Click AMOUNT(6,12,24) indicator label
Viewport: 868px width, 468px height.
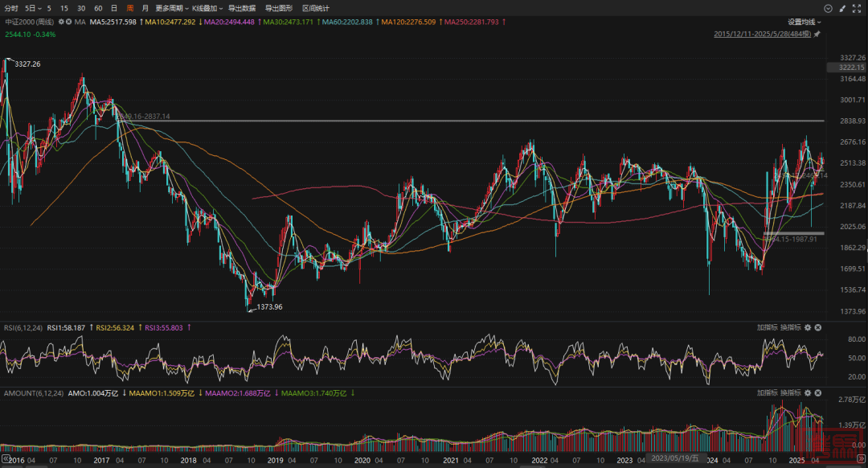tap(34, 393)
